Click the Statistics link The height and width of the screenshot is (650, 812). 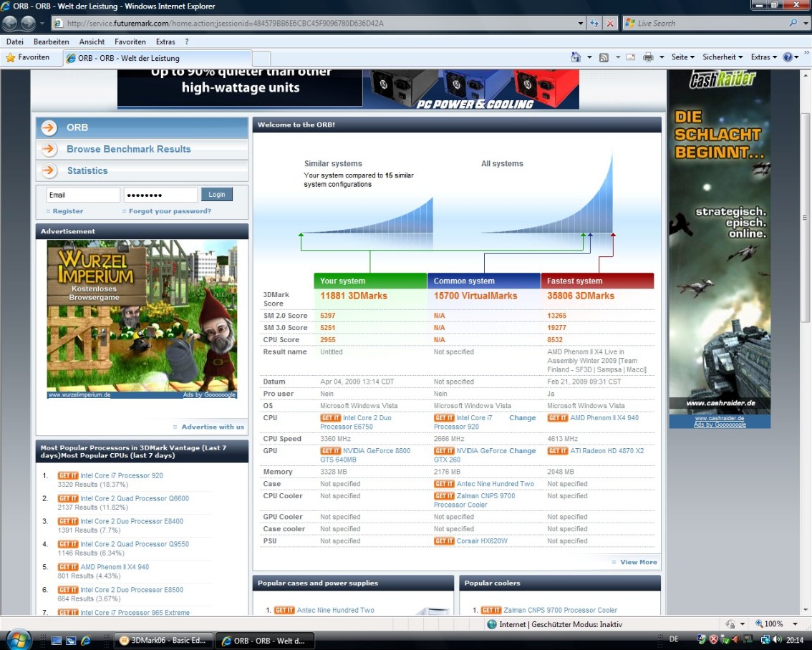87,171
